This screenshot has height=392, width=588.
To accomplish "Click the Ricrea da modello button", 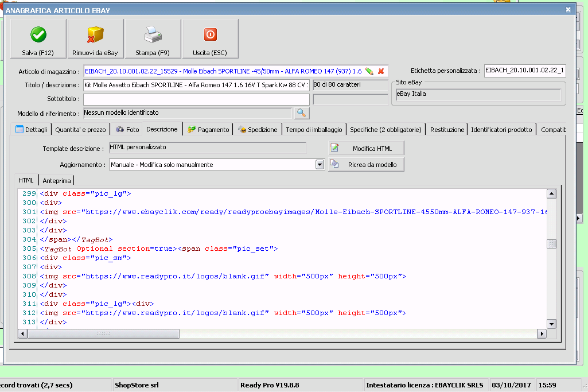I will click(367, 165).
